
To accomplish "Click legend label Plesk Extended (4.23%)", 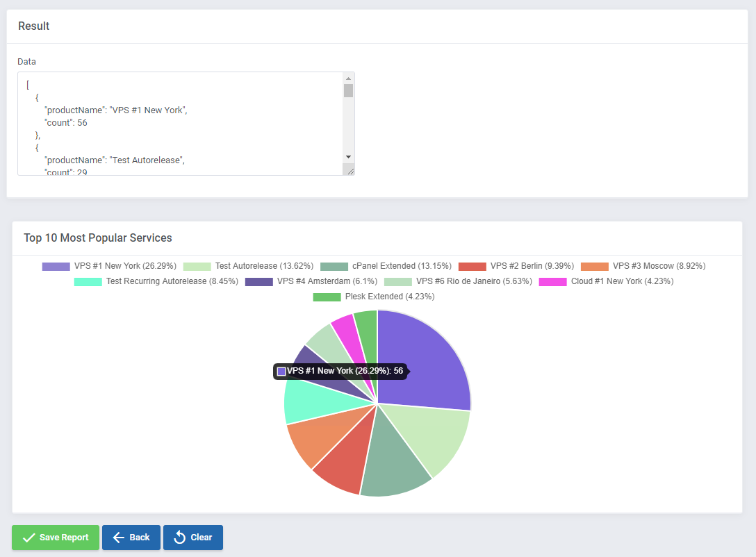I will point(390,297).
